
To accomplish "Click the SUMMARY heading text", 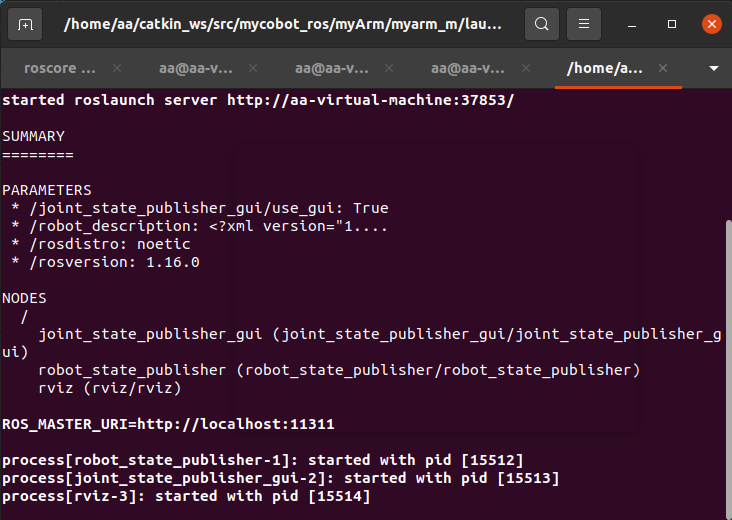I will pyautogui.click(x=34, y=136).
